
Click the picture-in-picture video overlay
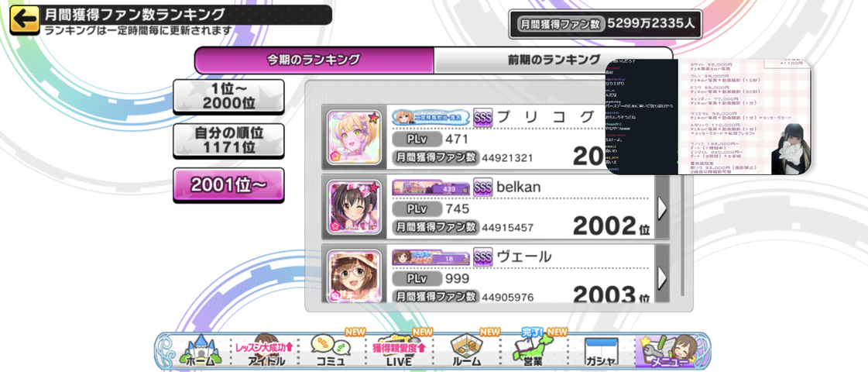pyautogui.click(x=708, y=116)
